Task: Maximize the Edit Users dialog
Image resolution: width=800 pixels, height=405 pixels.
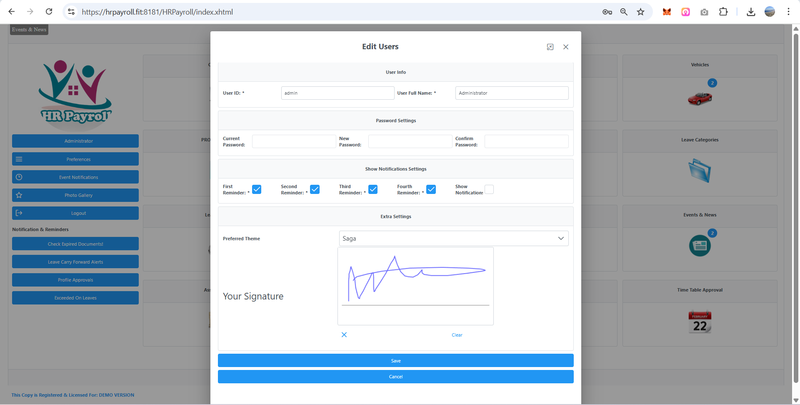Action: [550, 47]
